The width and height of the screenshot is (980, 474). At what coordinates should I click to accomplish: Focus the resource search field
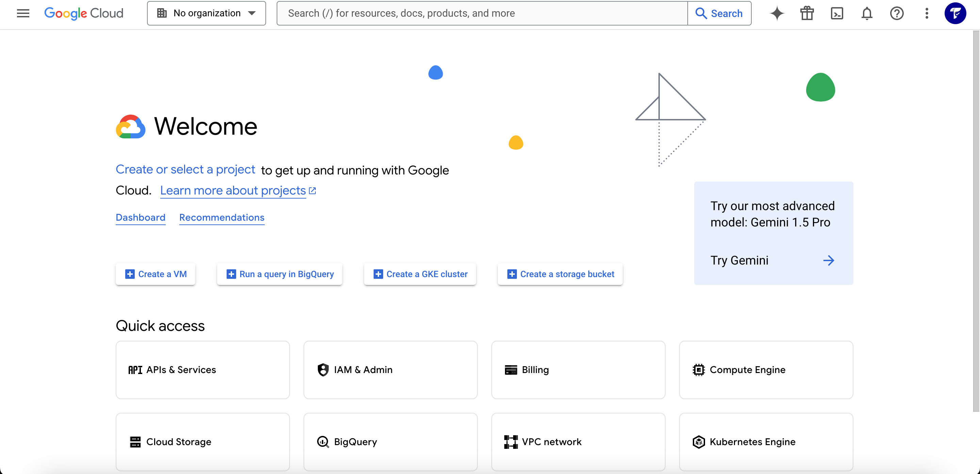(482, 13)
